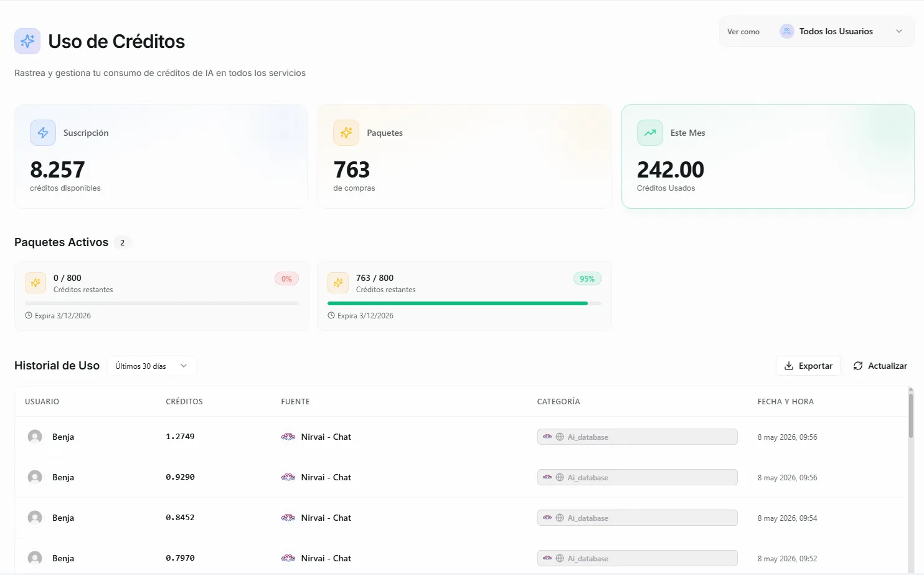The height and width of the screenshot is (575, 924).
Task: Click Benja's avatar in the 0.9290 row
Action: pyautogui.click(x=35, y=477)
